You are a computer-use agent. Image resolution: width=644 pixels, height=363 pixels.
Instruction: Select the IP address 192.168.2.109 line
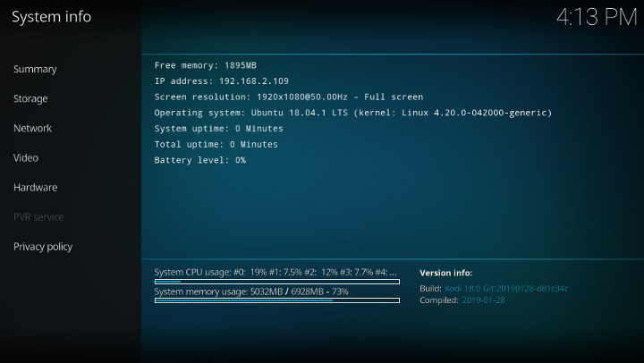click(222, 80)
